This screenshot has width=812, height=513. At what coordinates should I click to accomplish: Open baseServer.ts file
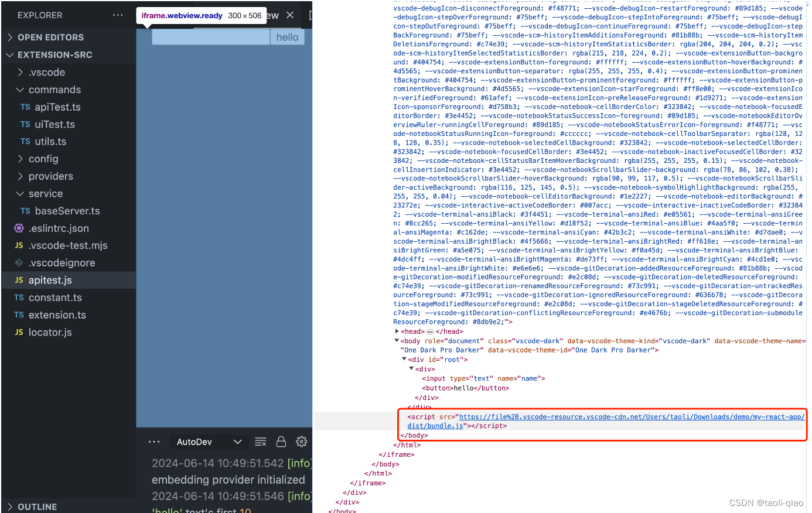(x=69, y=211)
